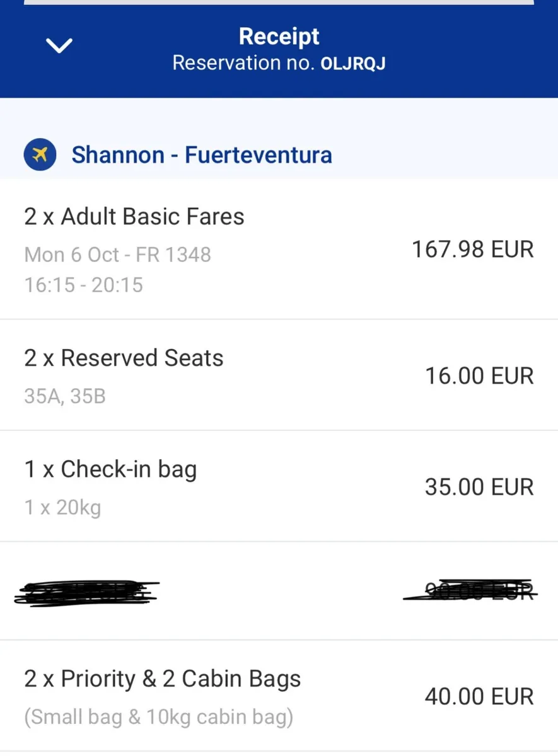
Task: Select 2 x Priority & 2 Cabin Bags
Action: tap(163, 679)
